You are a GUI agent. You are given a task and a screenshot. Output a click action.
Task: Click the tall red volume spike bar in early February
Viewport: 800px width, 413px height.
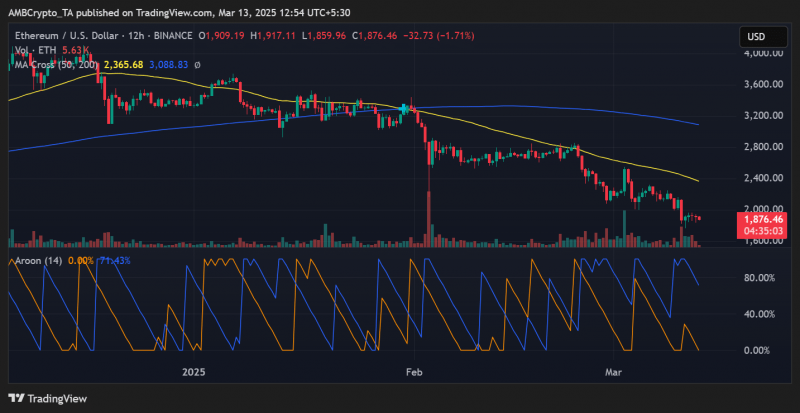click(x=428, y=220)
